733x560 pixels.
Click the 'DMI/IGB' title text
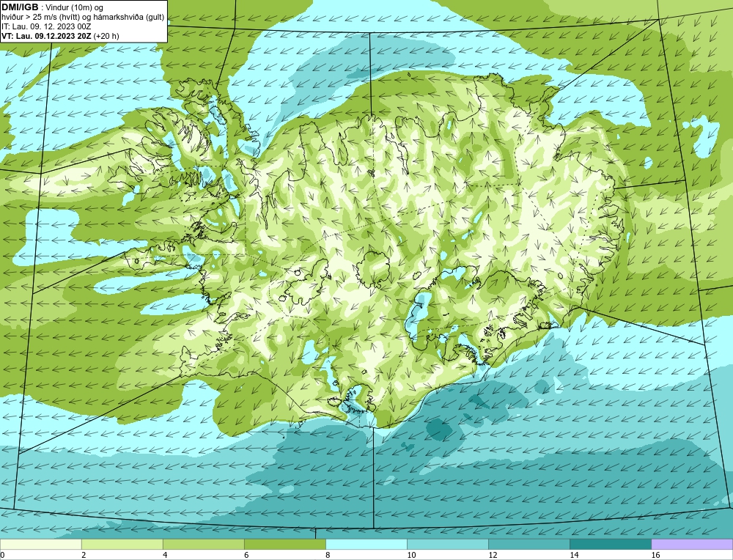(x=20, y=7)
